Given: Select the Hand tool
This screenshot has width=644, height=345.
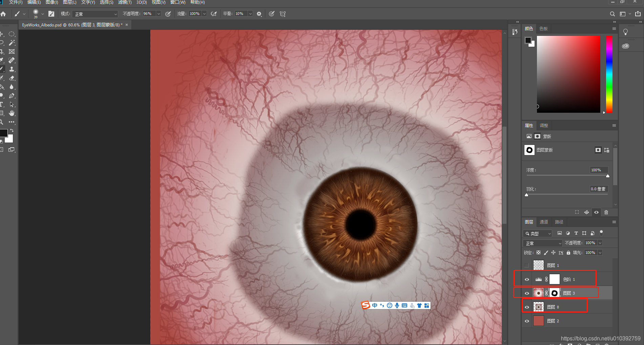Looking at the screenshot, I should [12, 113].
